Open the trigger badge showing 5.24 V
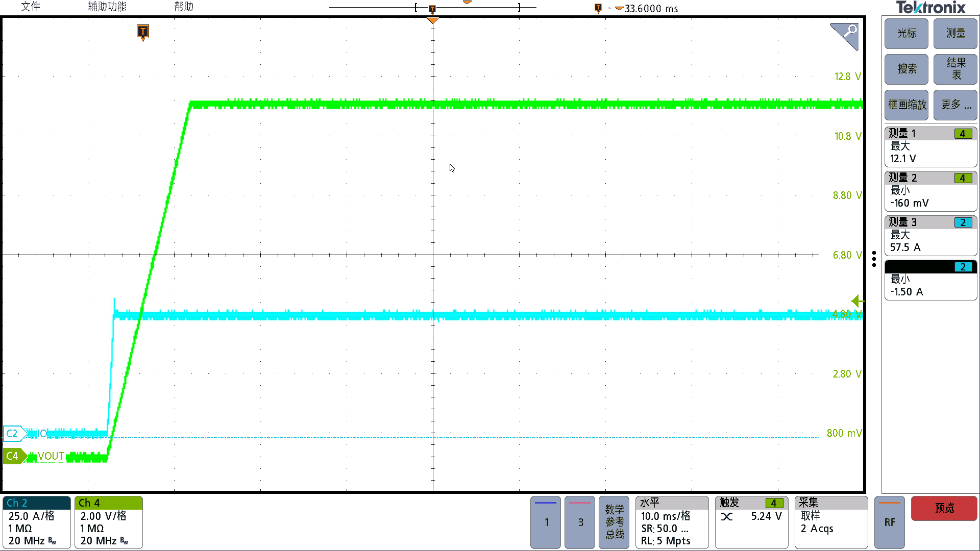Screen dimensions: 980x551 point(751,522)
